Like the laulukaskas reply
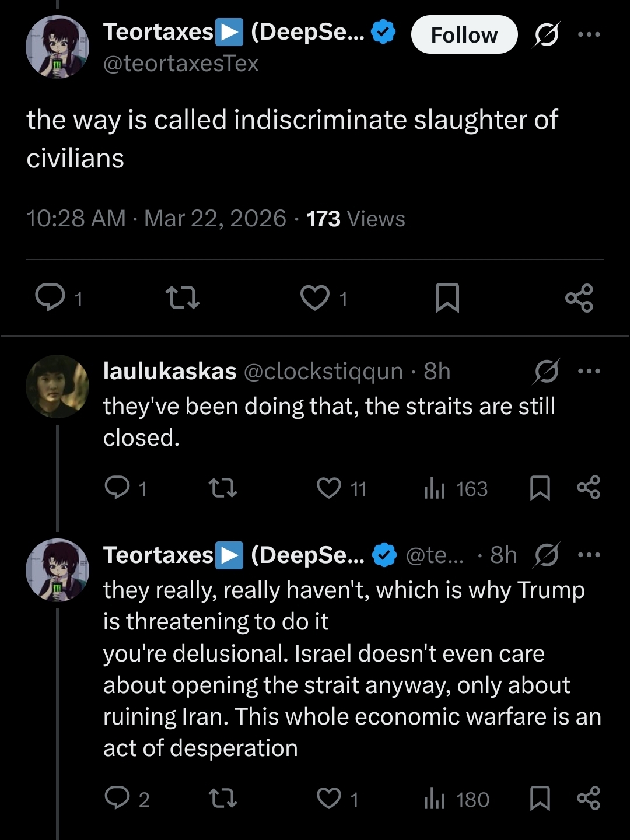The width and height of the screenshot is (630, 840). pyautogui.click(x=329, y=488)
